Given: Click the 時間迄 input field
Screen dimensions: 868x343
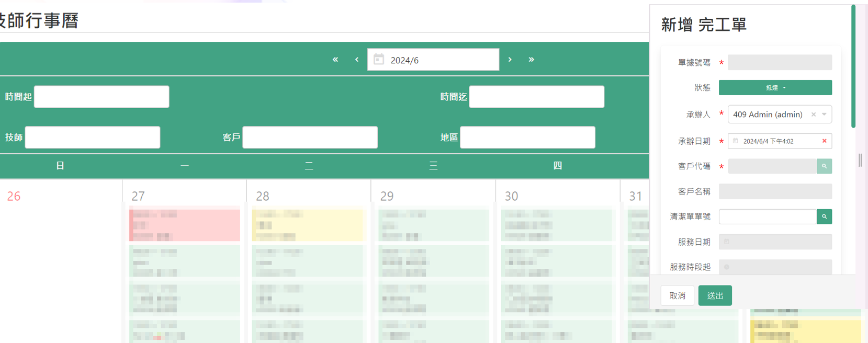Looking at the screenshot, I should click(536, 97).
